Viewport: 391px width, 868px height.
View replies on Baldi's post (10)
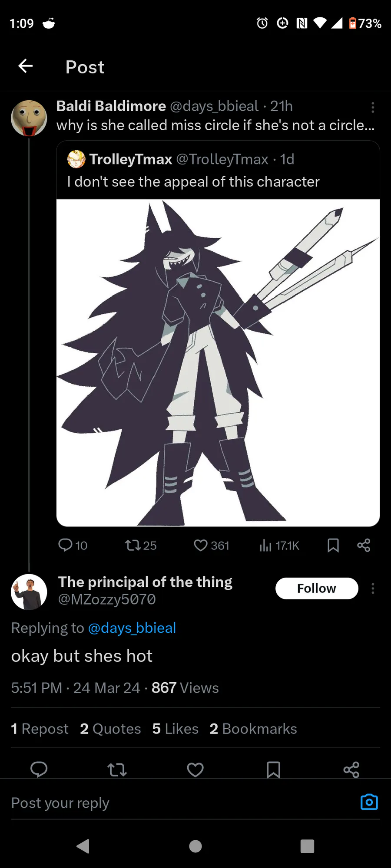pos(73,545)
